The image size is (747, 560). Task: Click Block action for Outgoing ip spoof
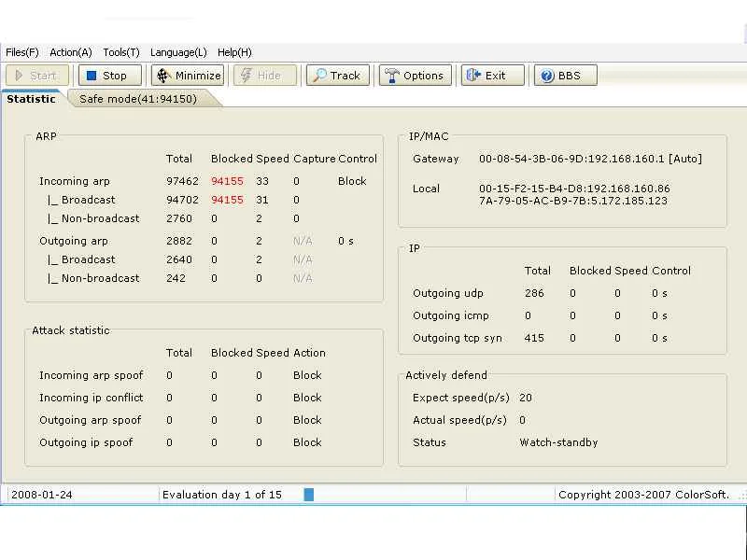coord(307,442)
